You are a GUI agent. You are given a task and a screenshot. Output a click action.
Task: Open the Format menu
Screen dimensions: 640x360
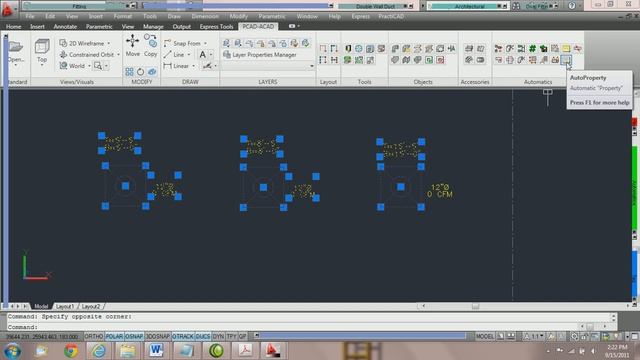[122, 16]
